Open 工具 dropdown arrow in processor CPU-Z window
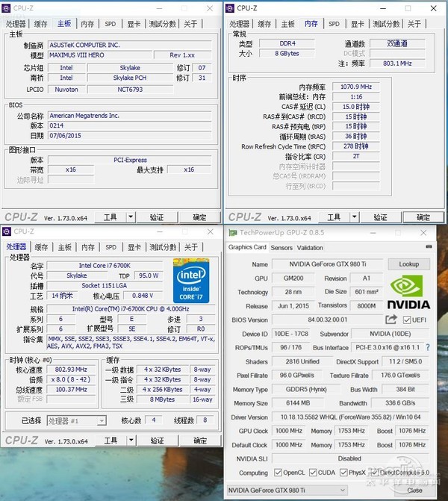448x501 pixels. [131, 441]
